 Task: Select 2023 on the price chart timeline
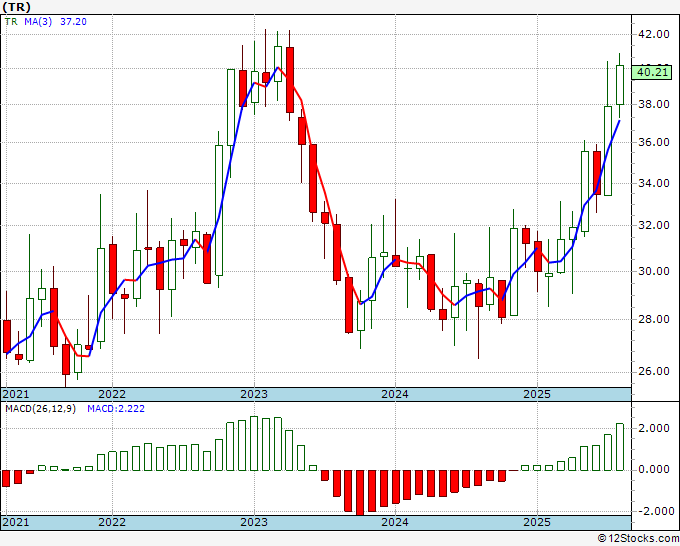click(x=254, y=394)
